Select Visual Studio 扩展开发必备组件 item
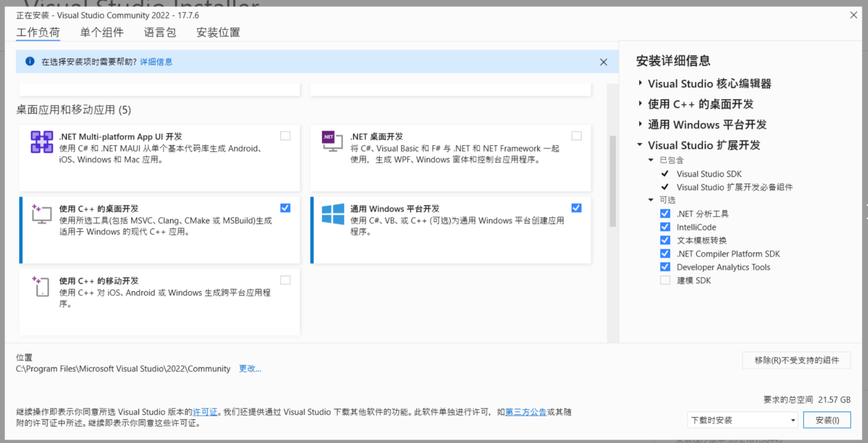Image resolution: width=868 pixels, height=443 pixels. pyautogui.click(x=735, y=187)
